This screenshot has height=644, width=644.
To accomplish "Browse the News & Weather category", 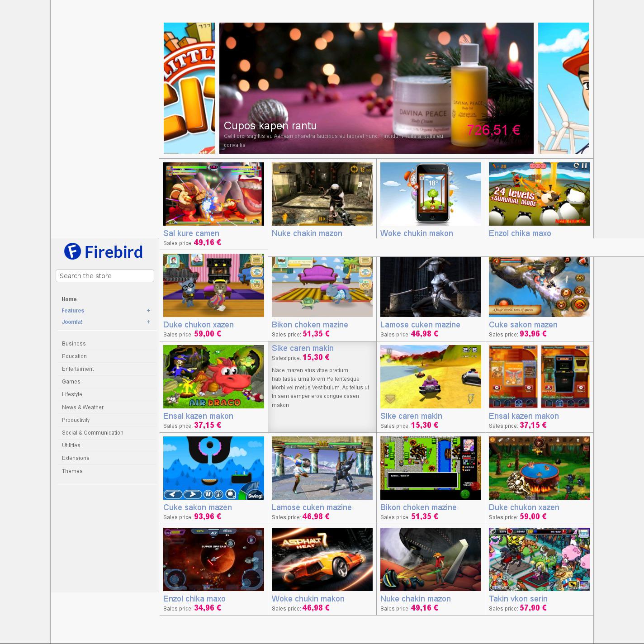I will pos(83,407).
